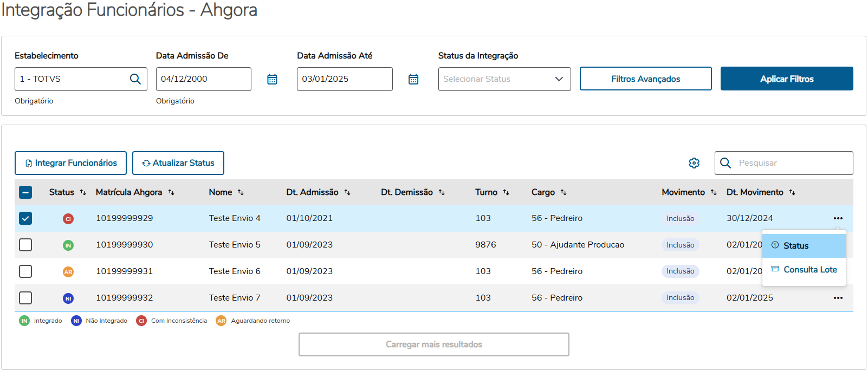868x371 pixels.
Task: Click the Integrar Funcionários button
Action: point(70,163)
